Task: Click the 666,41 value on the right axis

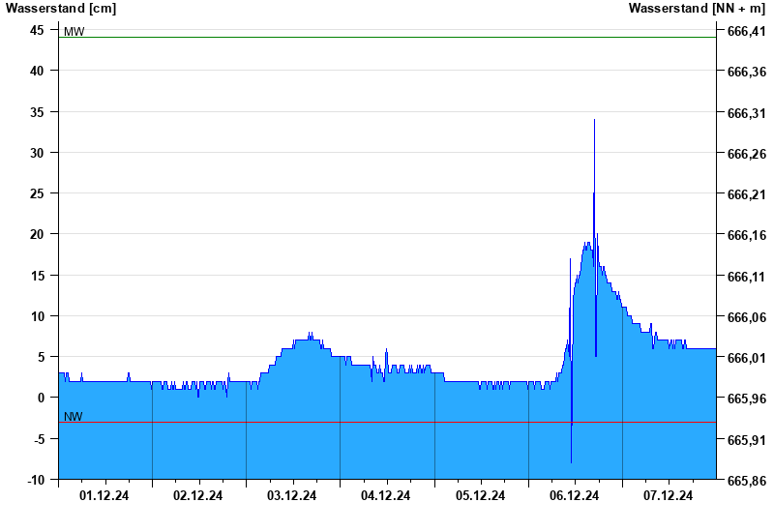Action: [746, 32]
